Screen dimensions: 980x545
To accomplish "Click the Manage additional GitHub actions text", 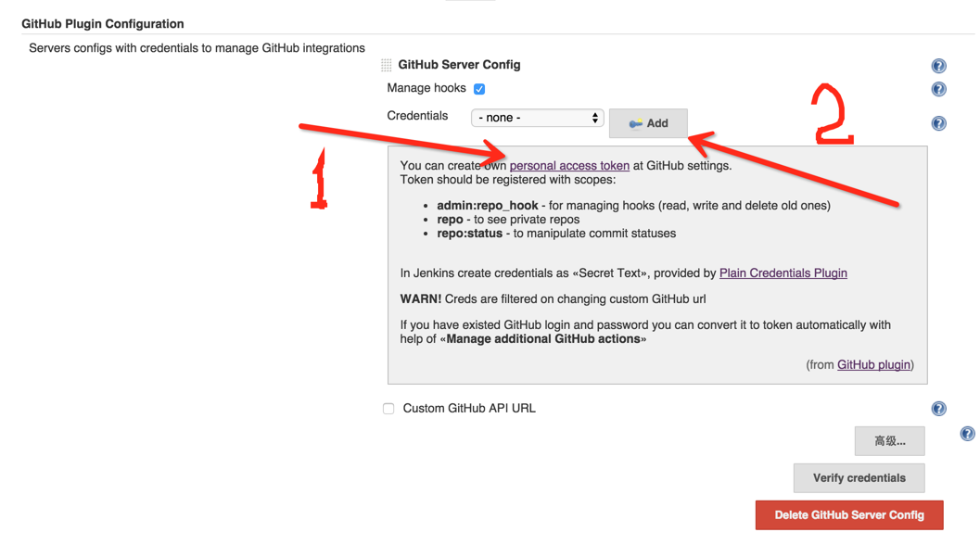I will tap(543, 338).
